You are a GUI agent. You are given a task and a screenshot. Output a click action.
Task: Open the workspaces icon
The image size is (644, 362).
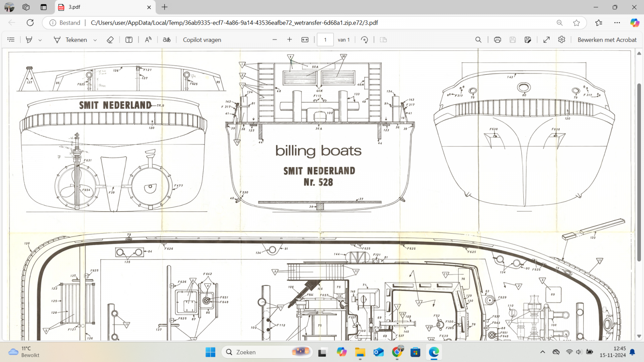pyautogui.click(x=26, y=7)
